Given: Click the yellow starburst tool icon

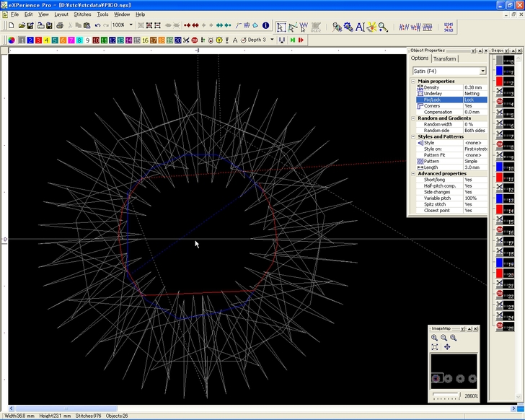Looking at the screenshot, I should point(371,27).
